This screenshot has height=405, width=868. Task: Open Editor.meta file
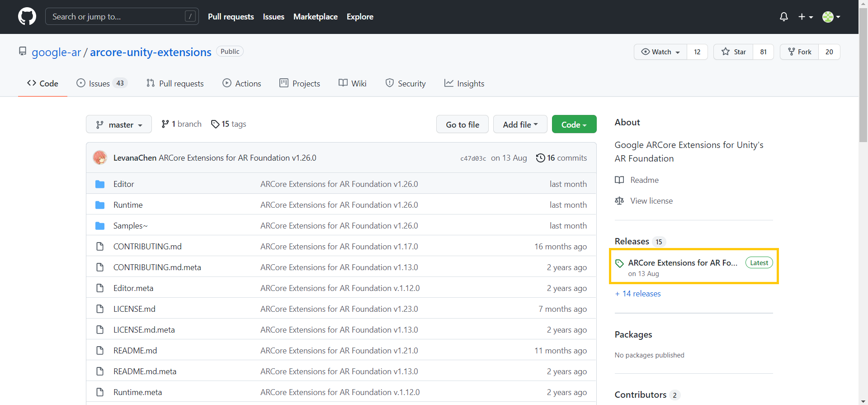(133, 288)
